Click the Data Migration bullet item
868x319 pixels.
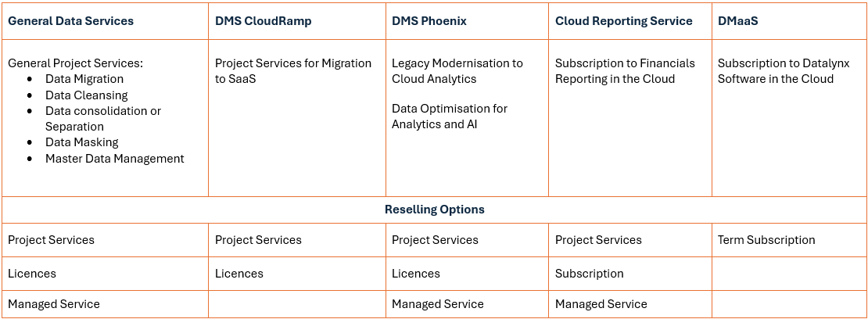84,79
